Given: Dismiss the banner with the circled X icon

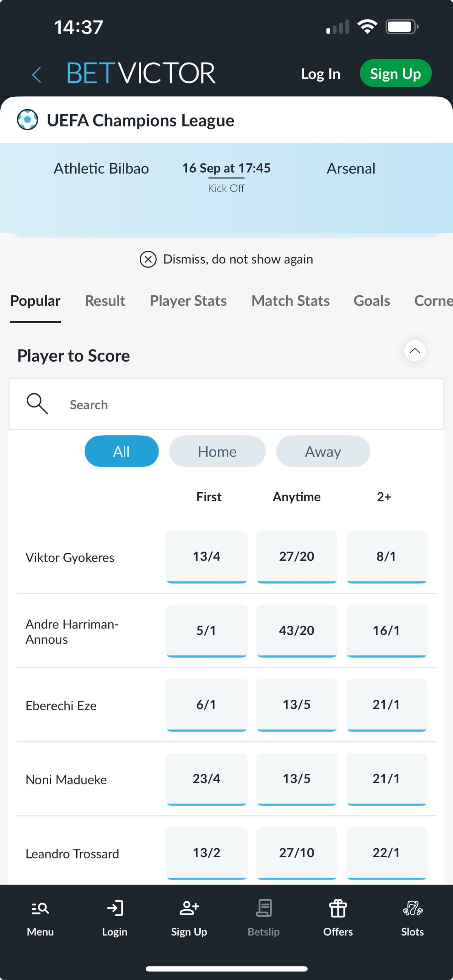Looking at the screenshot, I should 148,259.
